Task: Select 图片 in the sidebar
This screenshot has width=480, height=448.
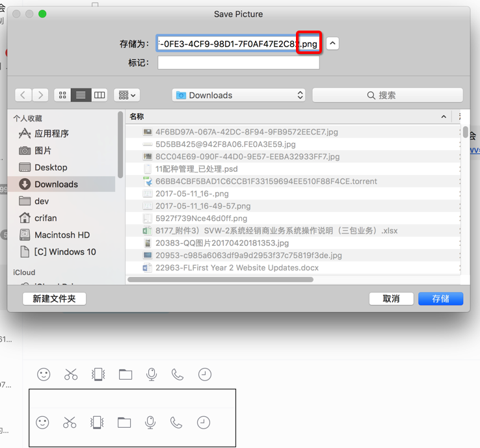Action: click(x=62, y=151)
